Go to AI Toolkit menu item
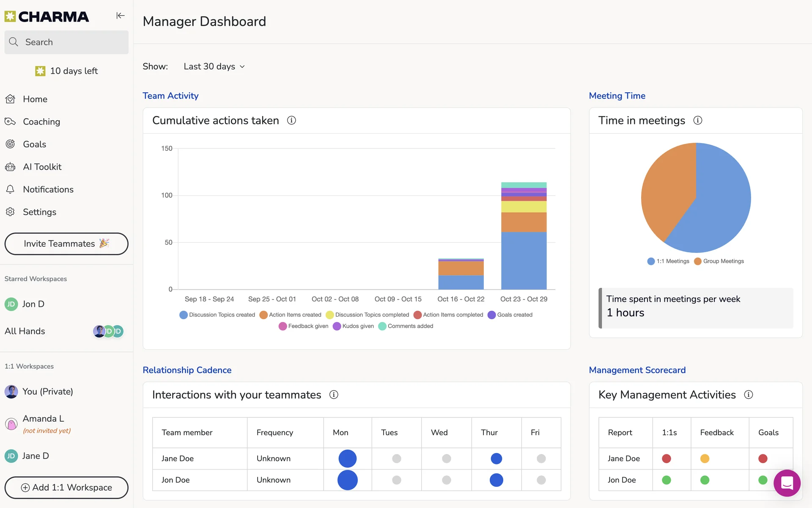 42,167
